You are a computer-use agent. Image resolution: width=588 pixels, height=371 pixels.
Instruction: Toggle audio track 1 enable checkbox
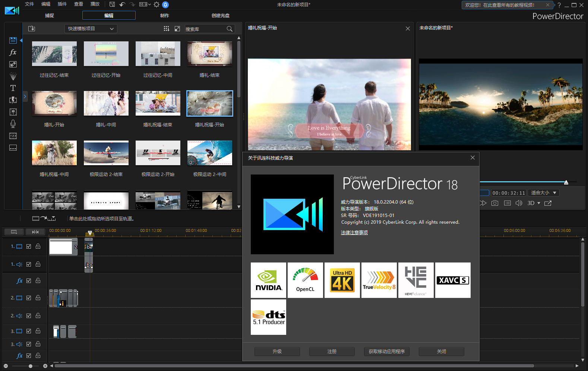pos(29,264)
